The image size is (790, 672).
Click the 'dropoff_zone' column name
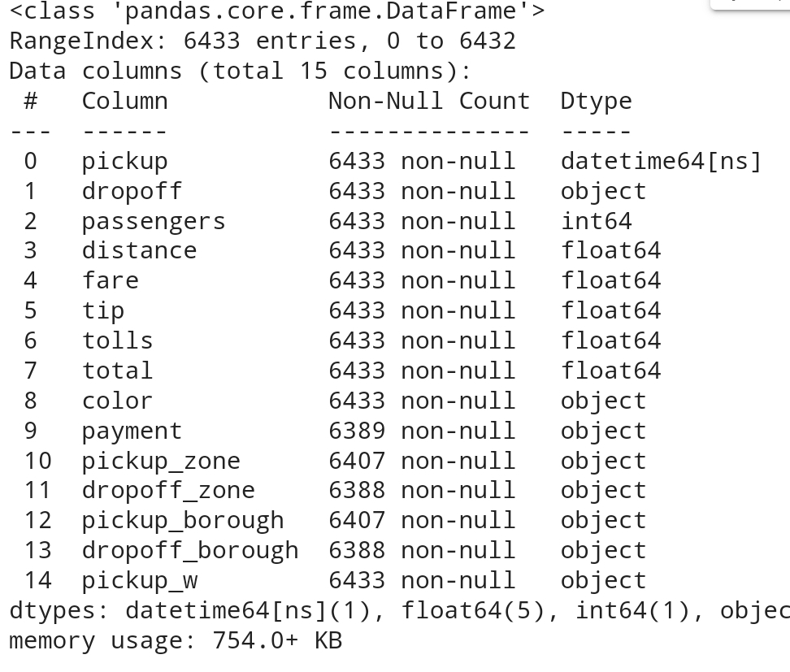pyautogui.click(x=168, y=491)
